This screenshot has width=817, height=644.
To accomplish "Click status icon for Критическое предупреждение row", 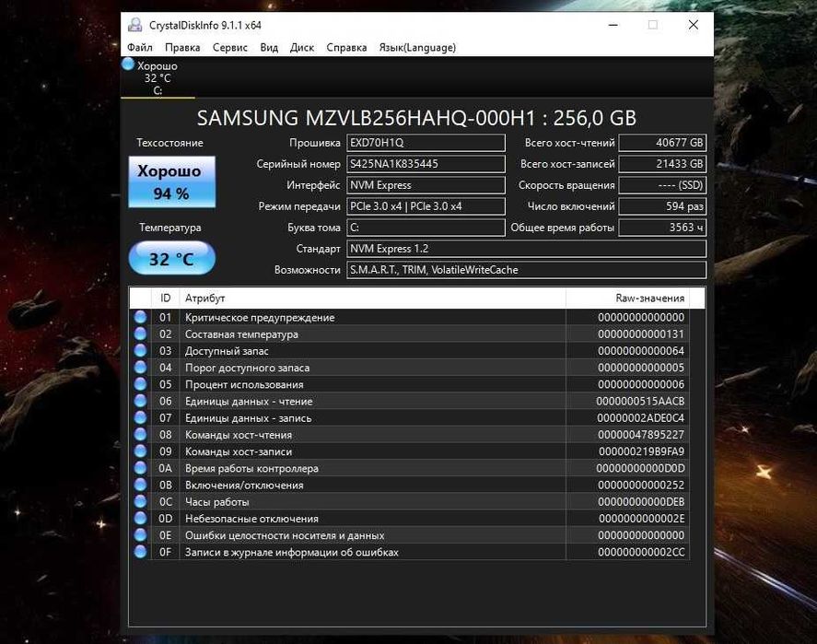I will point(140,317).
